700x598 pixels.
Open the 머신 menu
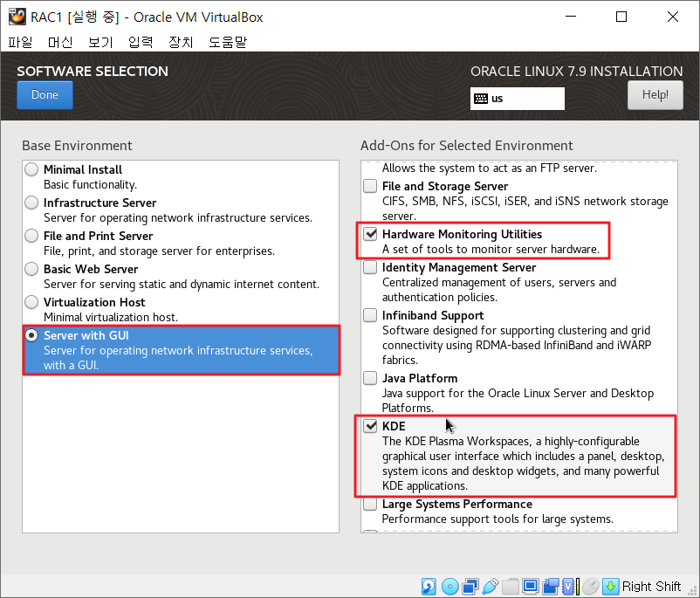coord(60,42)
